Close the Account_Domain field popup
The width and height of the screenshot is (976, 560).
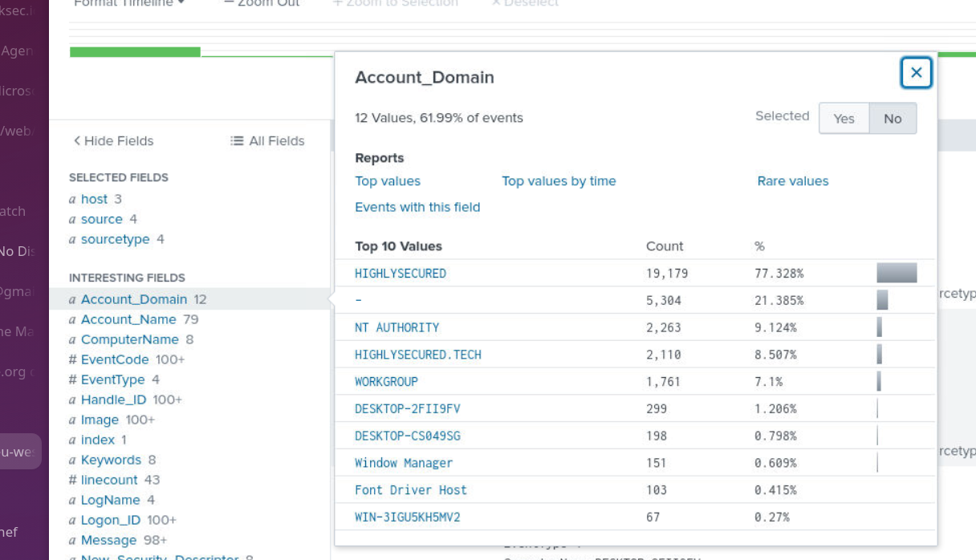916,73
